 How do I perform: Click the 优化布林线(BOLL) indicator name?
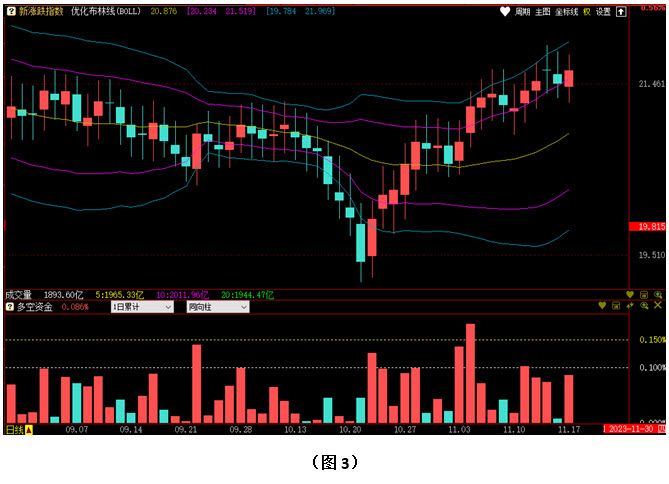point(106,11)
